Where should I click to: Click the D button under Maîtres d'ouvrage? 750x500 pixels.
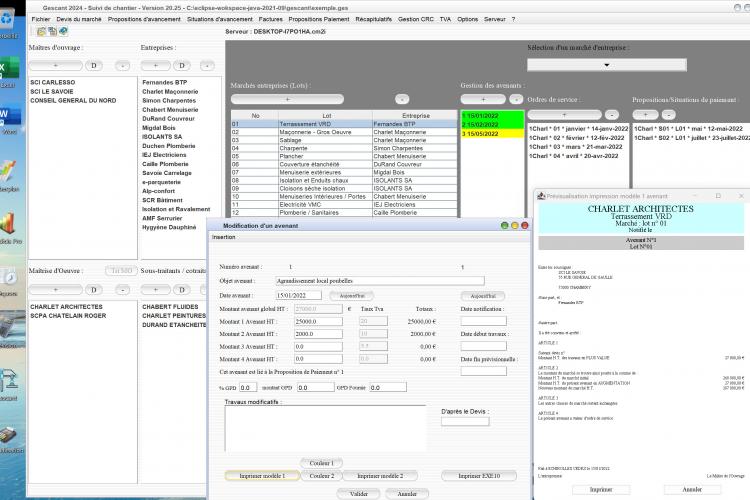[x=94, y=66]
